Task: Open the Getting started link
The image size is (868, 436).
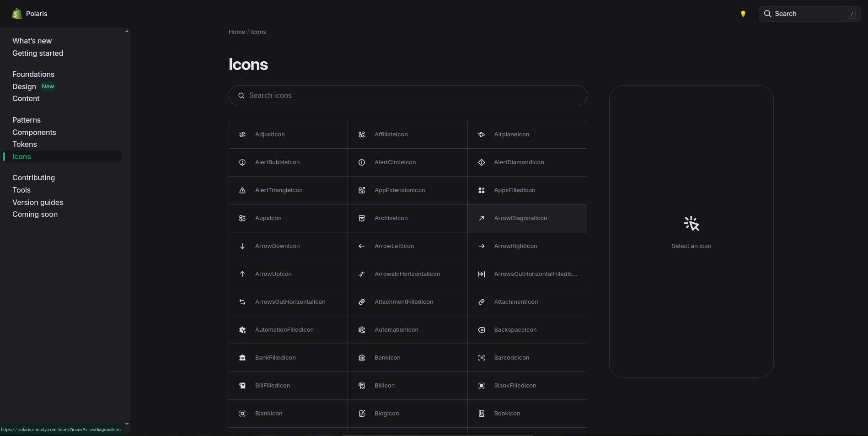Action: click(x=38, y=53)
